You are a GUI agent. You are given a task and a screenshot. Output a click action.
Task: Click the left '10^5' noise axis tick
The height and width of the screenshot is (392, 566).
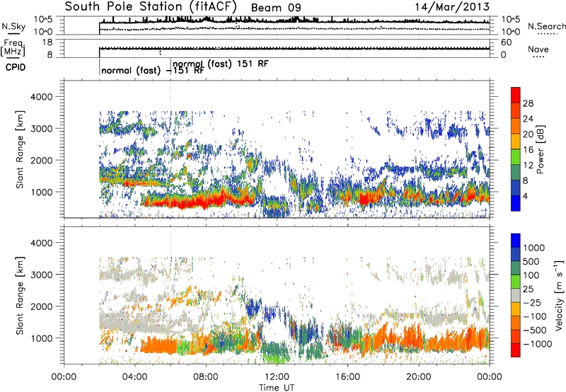pos(43,19)
